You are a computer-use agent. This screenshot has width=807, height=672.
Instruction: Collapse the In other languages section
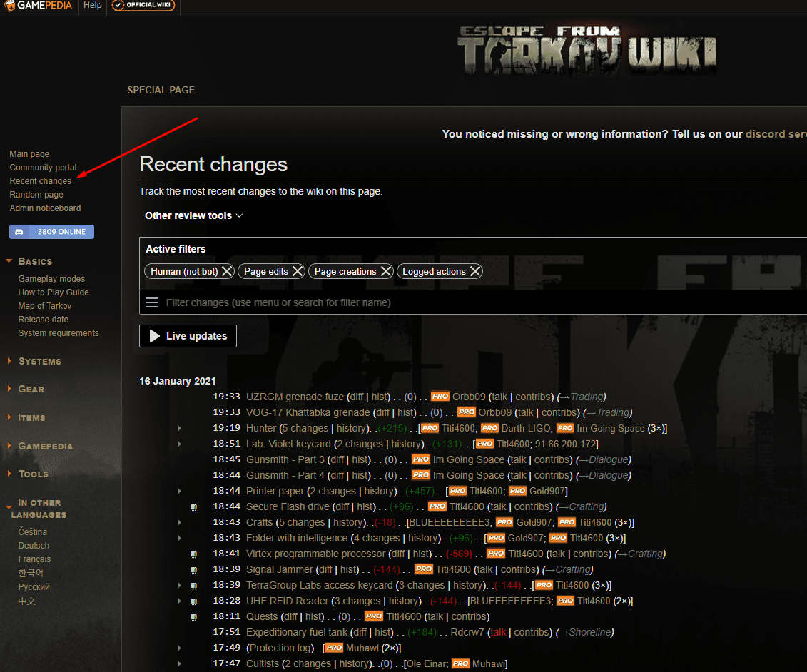9,507
